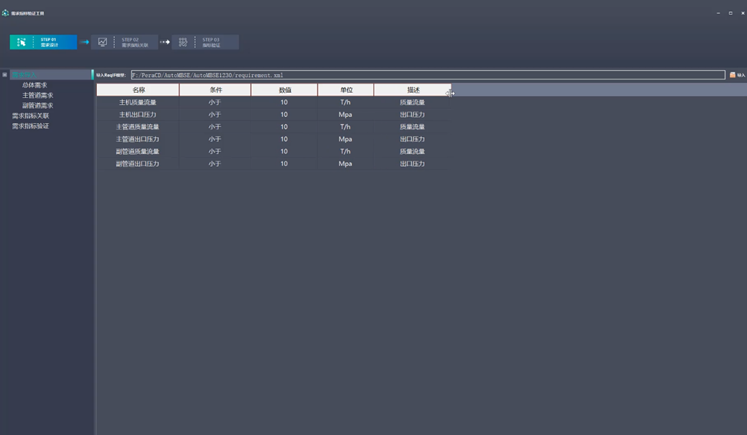747x435 pixels.
Task: Click the STEP 01 需求设计 step icon
Action: (22, 42)
